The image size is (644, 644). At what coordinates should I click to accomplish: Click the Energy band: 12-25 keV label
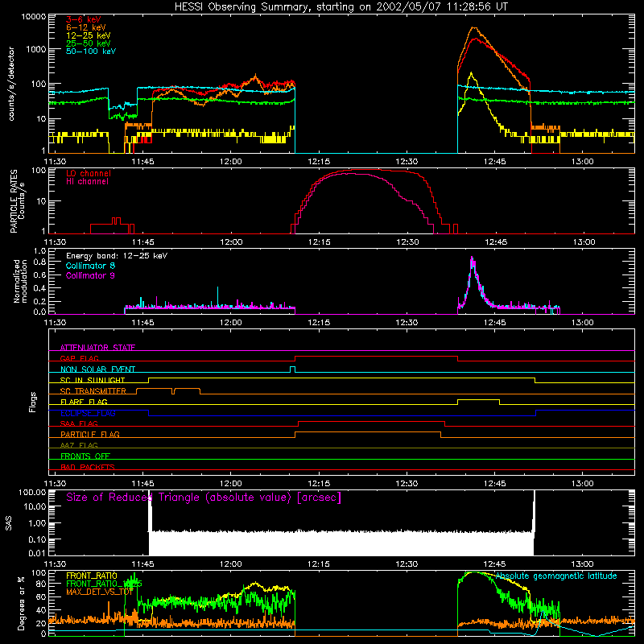point(117,256)
